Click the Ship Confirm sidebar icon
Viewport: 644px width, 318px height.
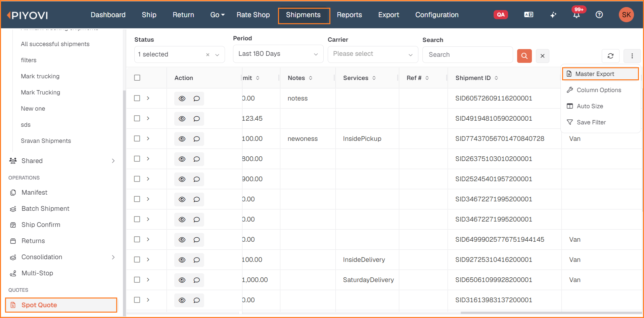pyautogui.click(x=13, y=225)
